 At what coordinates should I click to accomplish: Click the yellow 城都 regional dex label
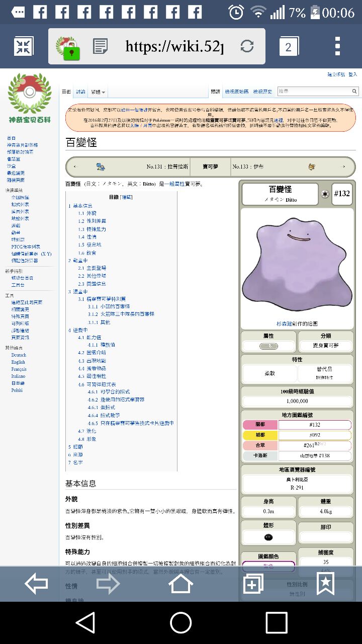[x=260, y=435]
